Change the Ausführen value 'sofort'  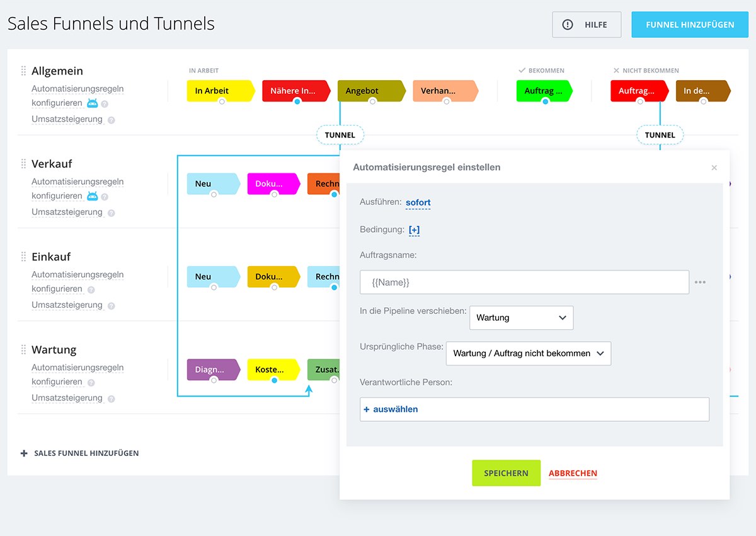click(x=418, y=202)
